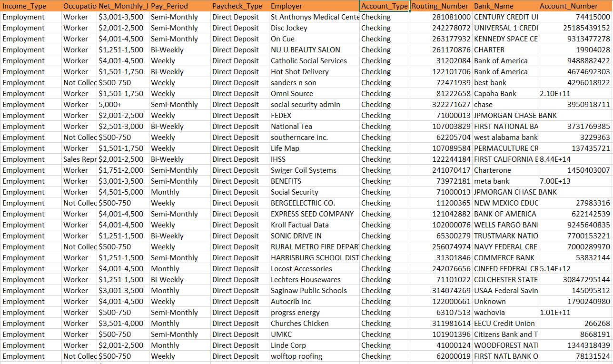Click the Bank_Name column header
The height and width of the screenshot is (364, 613).
click(x=504, y=6)
